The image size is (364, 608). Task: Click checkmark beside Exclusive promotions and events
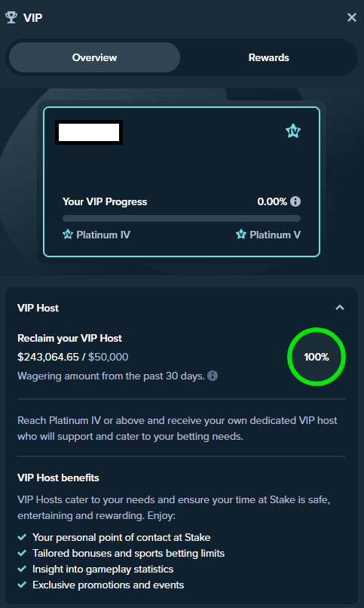[23, 585]
